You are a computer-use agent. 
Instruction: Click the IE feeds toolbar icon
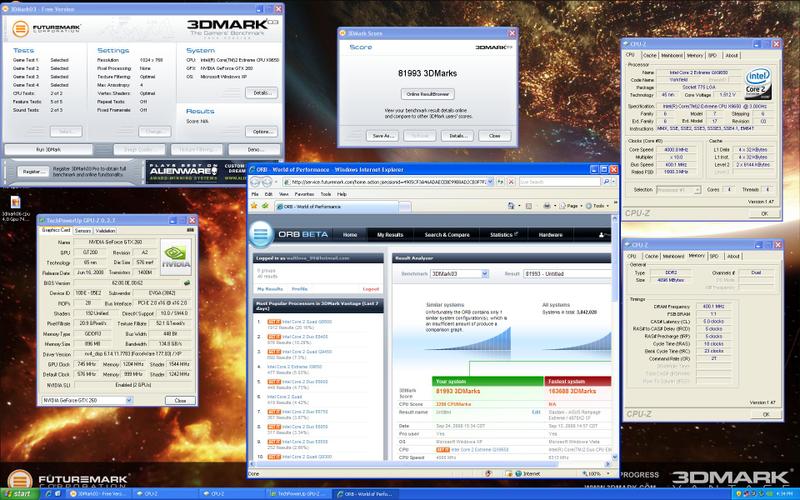point(529,206)
